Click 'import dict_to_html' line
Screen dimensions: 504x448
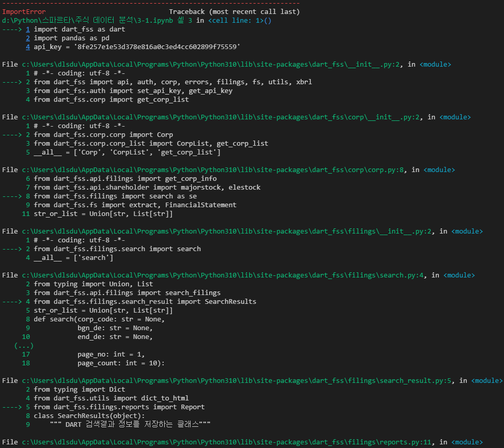point(111,398)
